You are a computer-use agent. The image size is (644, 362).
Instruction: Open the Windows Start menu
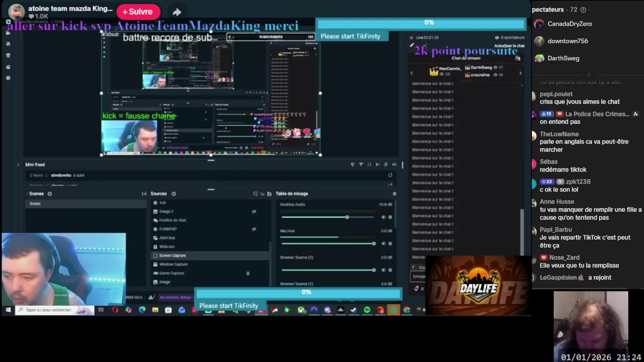click(x=8, y=310)
